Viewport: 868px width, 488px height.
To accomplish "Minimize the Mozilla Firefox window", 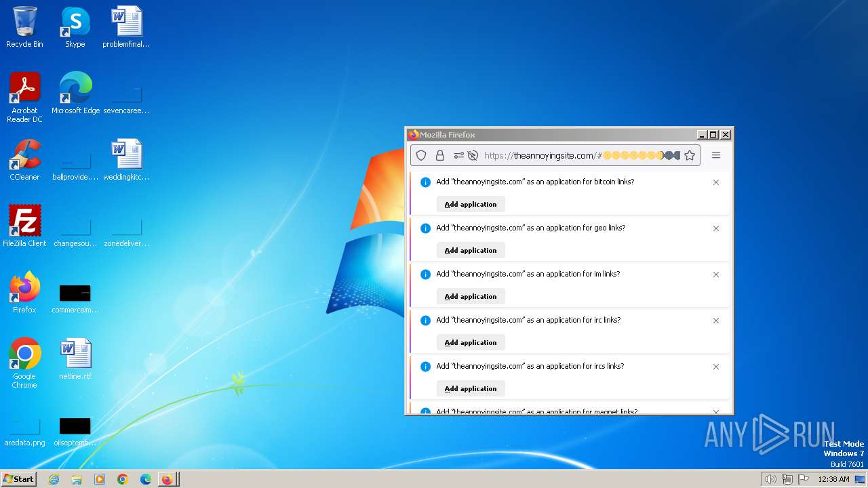I will [x=702, y=135].
